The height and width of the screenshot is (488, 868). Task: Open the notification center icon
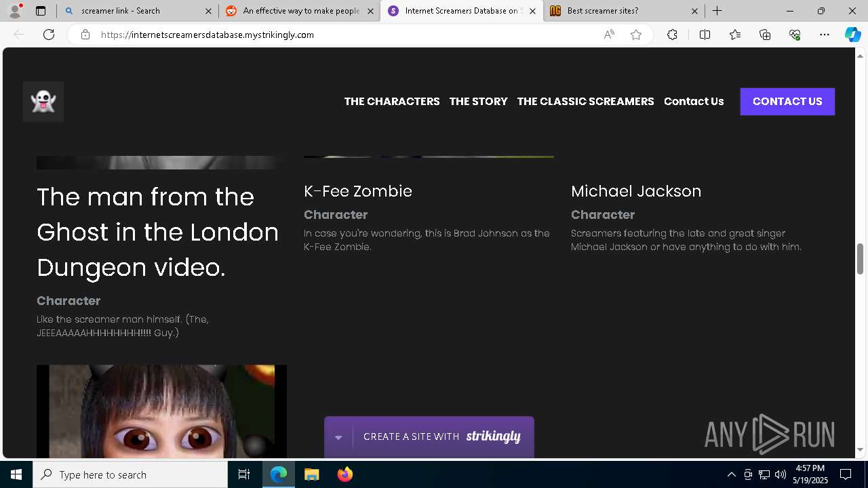click(x=846, y=474)
